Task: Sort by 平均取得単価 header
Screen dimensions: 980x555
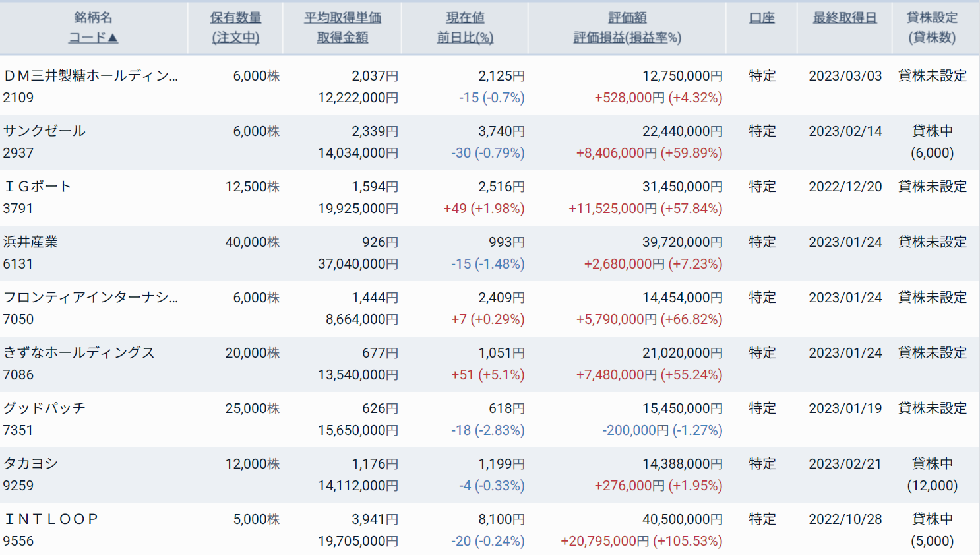Action: click(342, 18)
